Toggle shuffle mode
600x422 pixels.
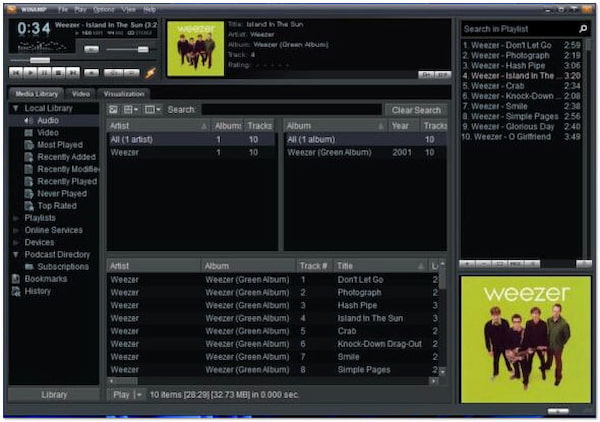tap(114, 73)
